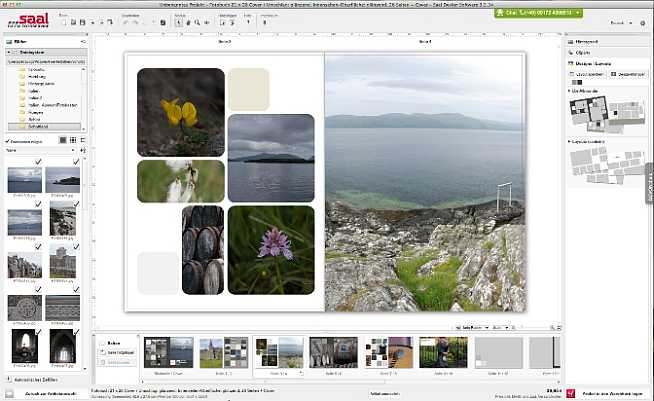Viewport: 654px width, 401px height.
Task: Toggle the sort order icon beside Name
Action: (83, 150)
